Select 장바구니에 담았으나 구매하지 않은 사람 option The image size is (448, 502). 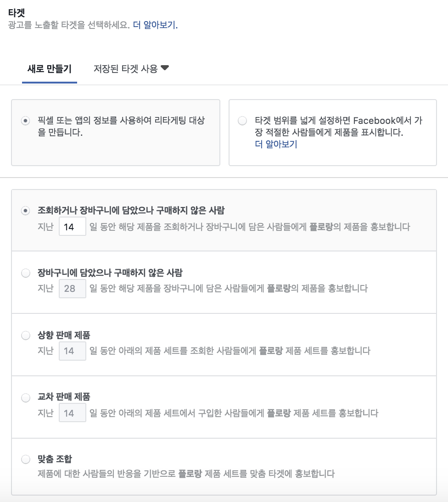point(26,272)
